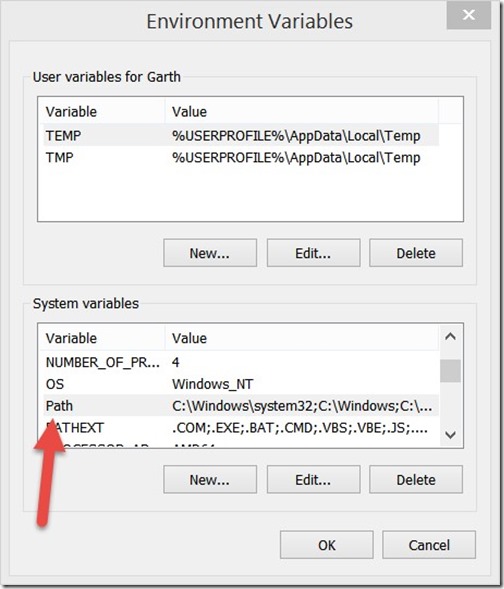This screenshot has height=589, width=504.
Task: Dismiss with the Cancel button
Action: pos(429,545)
